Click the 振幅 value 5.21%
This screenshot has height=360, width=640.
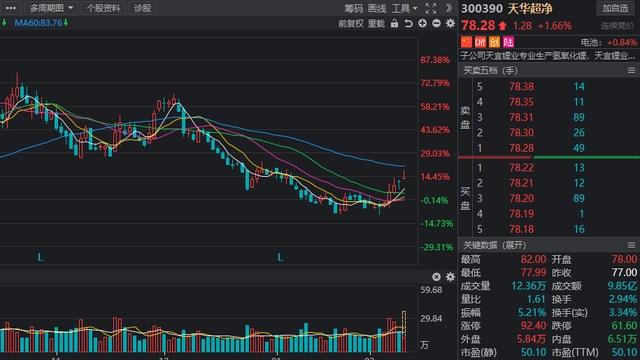click(x=532, y=313)
